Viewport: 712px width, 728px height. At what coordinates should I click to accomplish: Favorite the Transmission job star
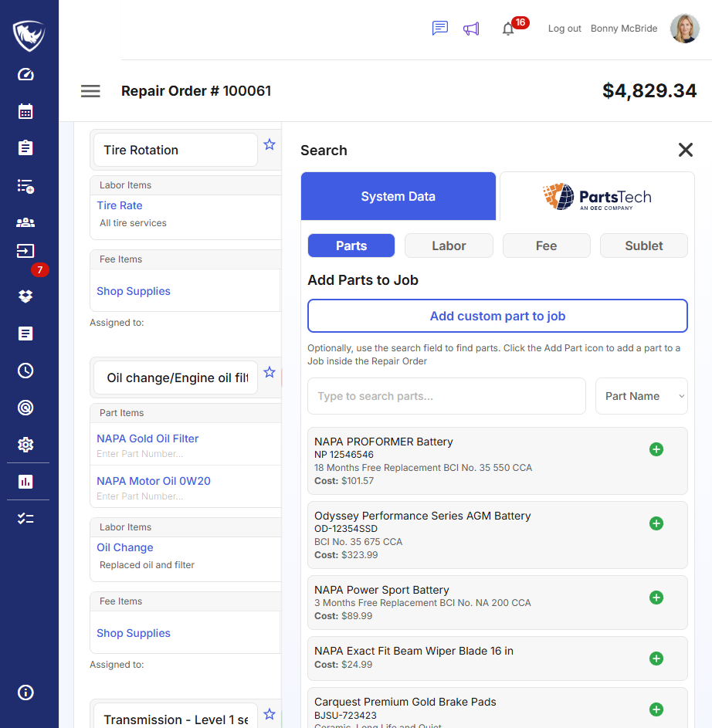tap(270, 714)
